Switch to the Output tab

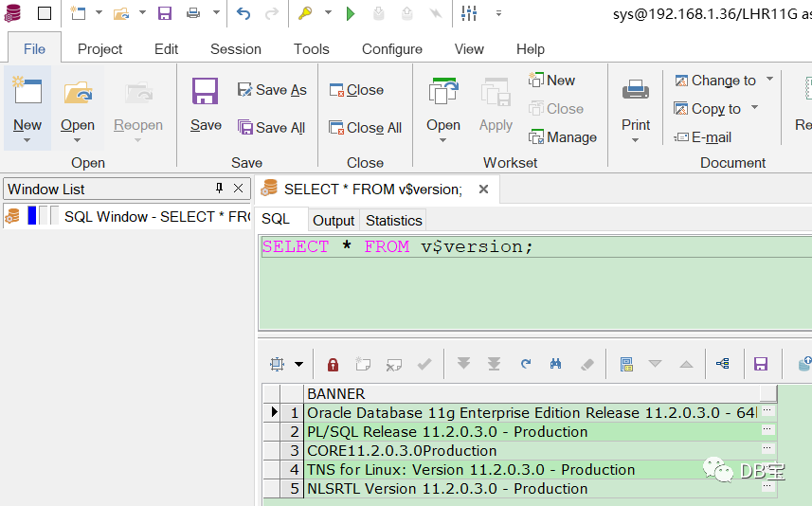click(x=334, y=221)
